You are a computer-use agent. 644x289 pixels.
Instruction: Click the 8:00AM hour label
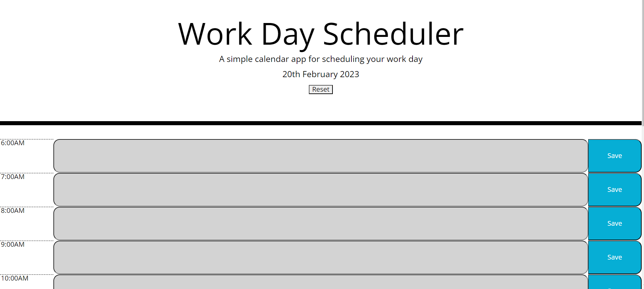13,210
